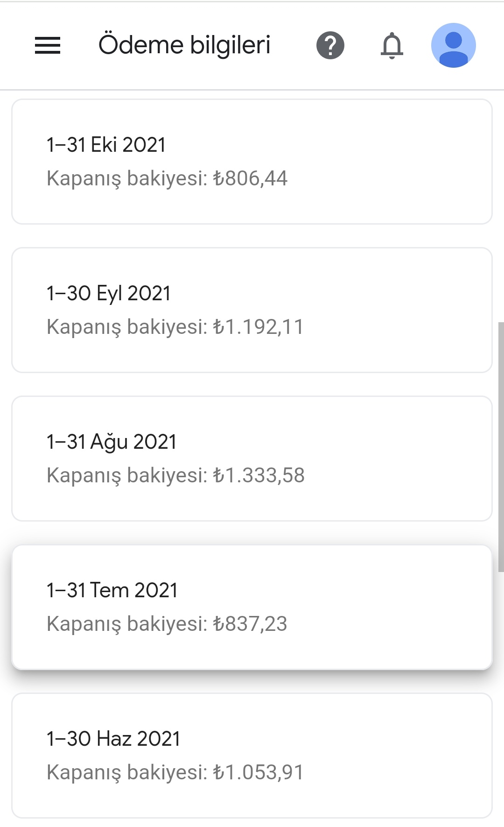Click the date label 1–31 Eki 2021
504x827 pixels.
click(x=106, y=145)
